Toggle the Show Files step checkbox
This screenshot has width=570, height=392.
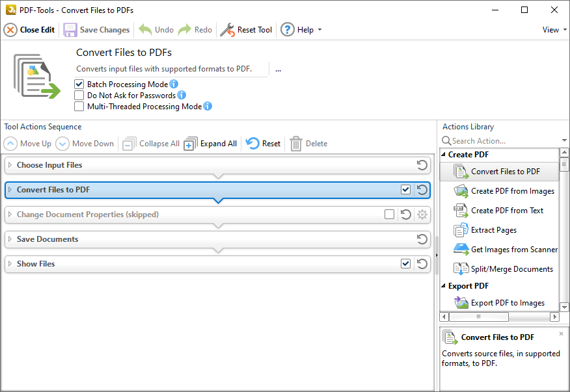(x=405, y=264)
